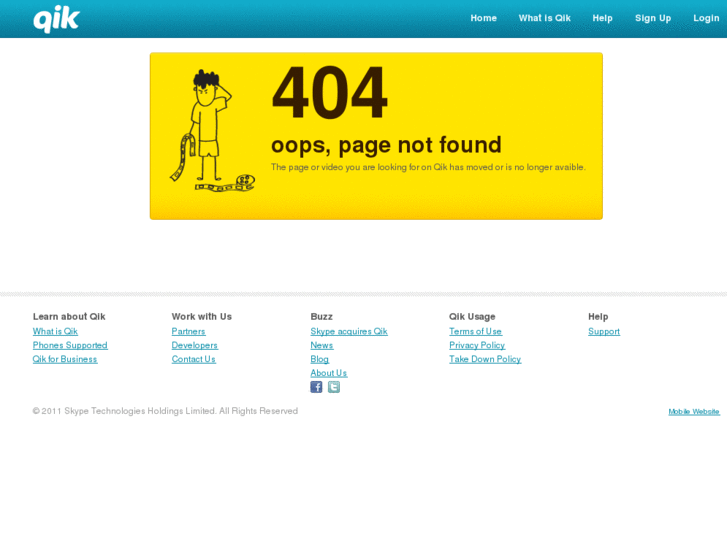This screenshot has width=727, height=545.
Task: Click the large 404 heading
Action: (x=330, y=92)
